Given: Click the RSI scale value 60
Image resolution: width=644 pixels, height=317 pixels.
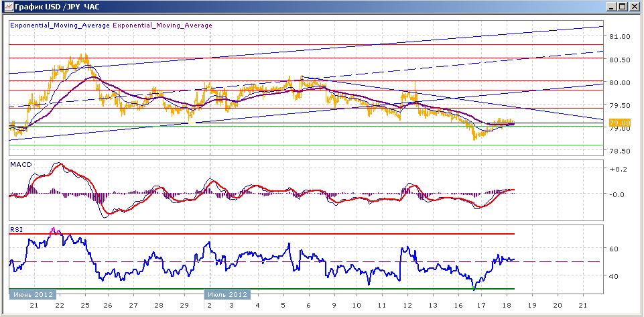Looking at the screenshot, I should click(x=615, y=249).
